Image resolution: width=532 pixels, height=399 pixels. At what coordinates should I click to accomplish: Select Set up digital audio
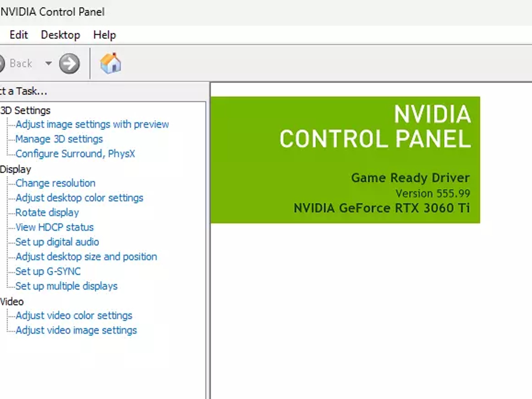(57, 242)
